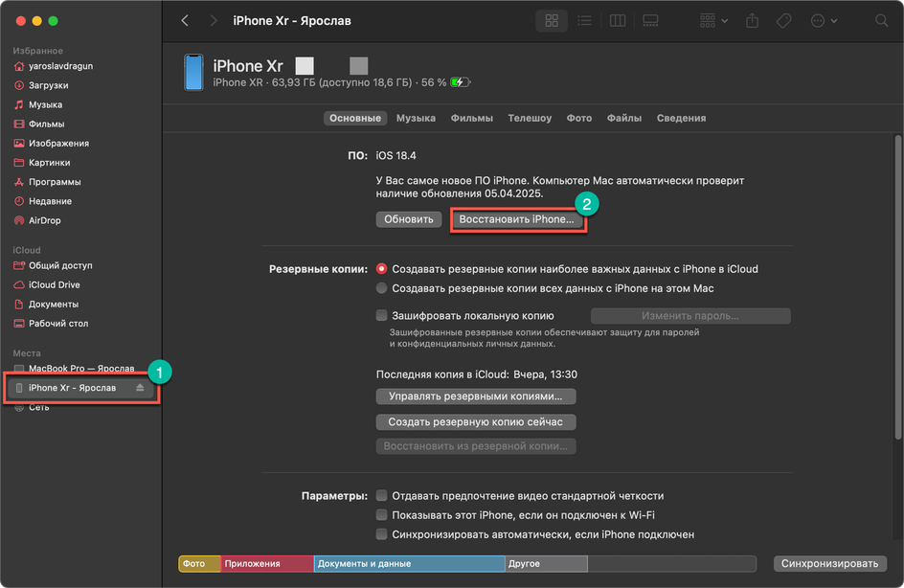This screenshot has height=588, width=904.
Task: Click the Обновить button
Action: pos(409,219)
